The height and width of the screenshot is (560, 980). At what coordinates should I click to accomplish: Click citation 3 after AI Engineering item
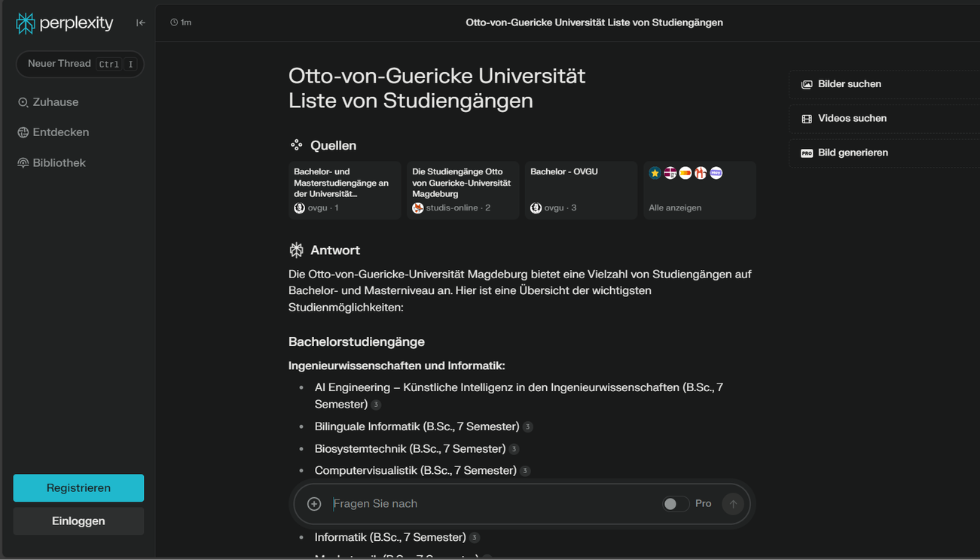pos(376,404)
